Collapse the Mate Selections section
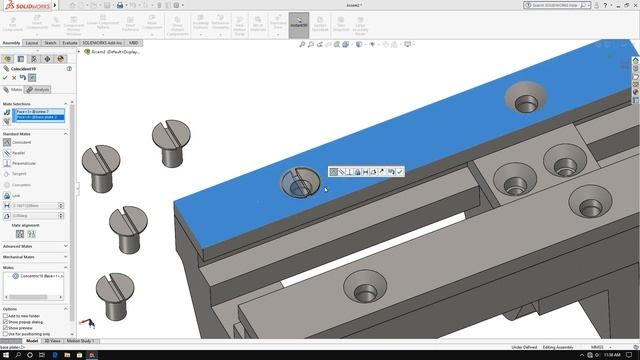640x360 pixels. [66, 104]
